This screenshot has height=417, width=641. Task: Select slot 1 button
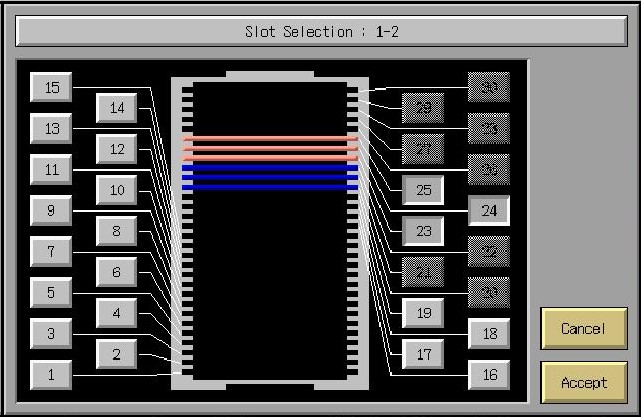(x=51, y=375)
